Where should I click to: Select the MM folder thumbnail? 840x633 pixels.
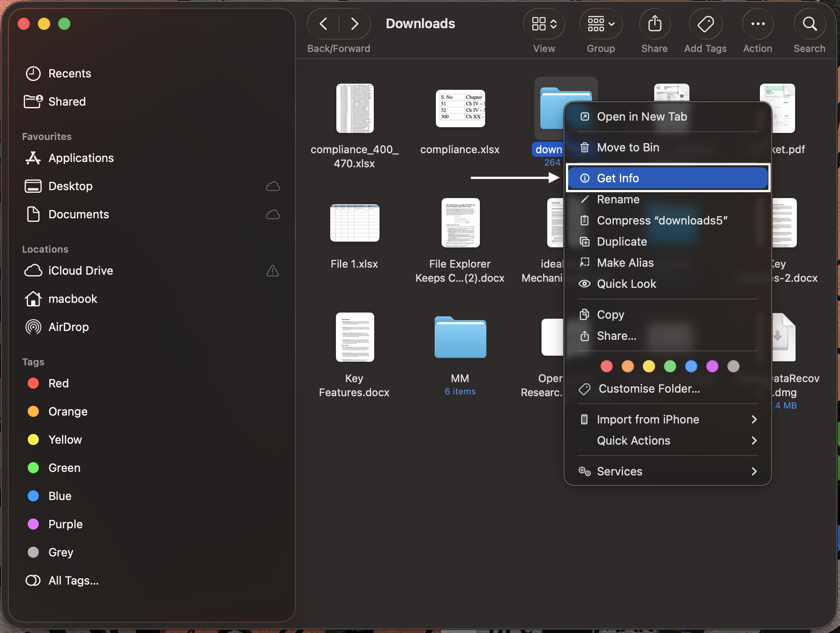(x=460, y=338)
